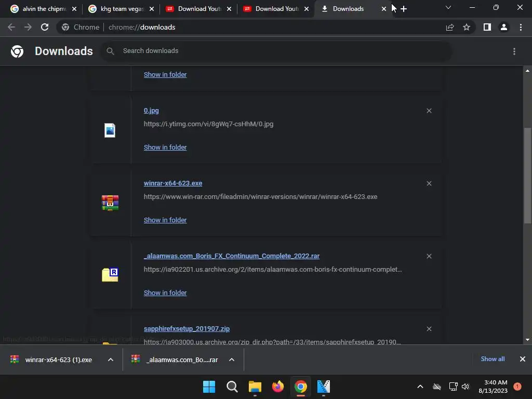The width and height of the screenshot is (532, 399).
Task: Open the 0.jpg file link
Action: pos(151,111)
